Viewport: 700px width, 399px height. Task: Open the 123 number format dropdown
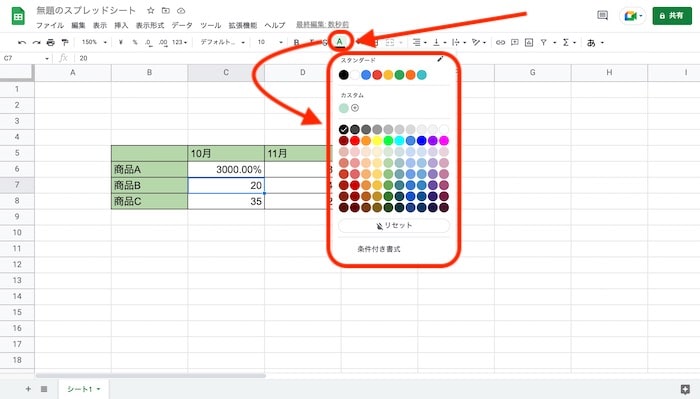179,42
